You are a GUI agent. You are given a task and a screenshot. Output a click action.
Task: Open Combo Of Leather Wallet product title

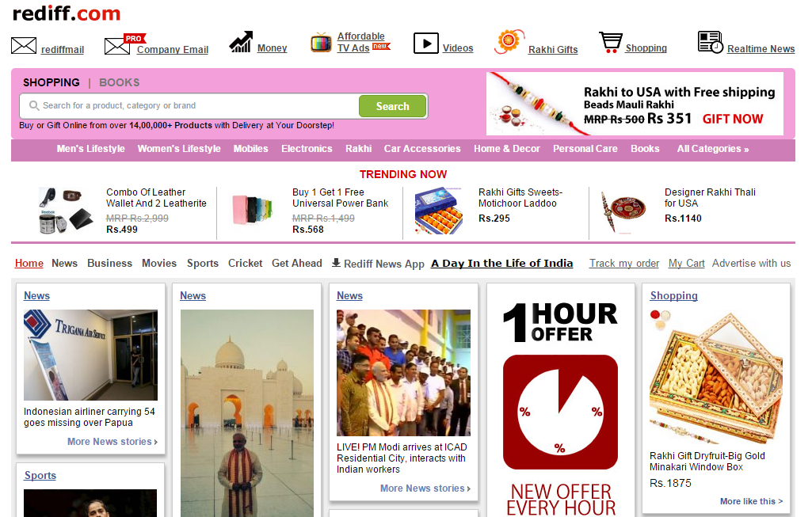156,198
